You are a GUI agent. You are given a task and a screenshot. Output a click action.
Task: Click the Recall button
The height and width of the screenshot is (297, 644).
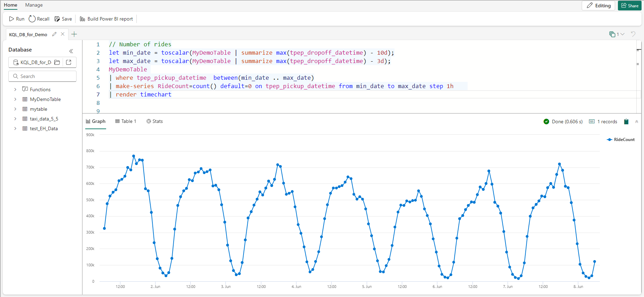[x=39, y=19]
